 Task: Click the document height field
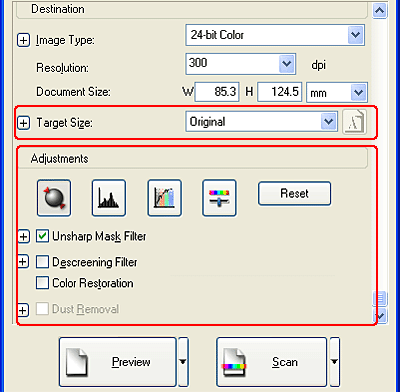point(280,92)
